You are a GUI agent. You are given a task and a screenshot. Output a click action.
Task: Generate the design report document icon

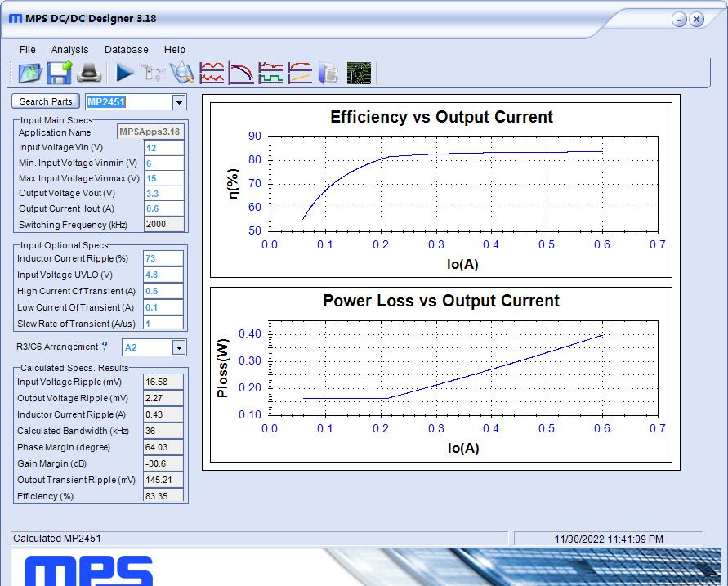tap(328, 72)
